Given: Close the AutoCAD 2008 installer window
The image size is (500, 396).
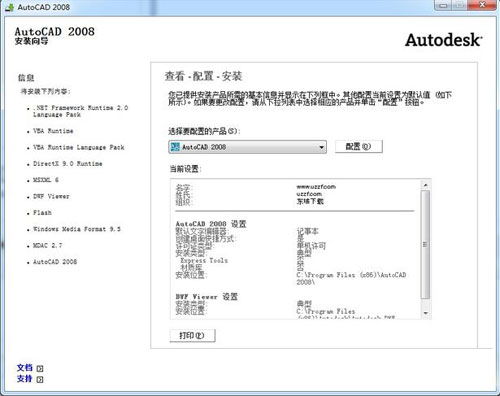Looking at the screenshot, I should [482, 5].
